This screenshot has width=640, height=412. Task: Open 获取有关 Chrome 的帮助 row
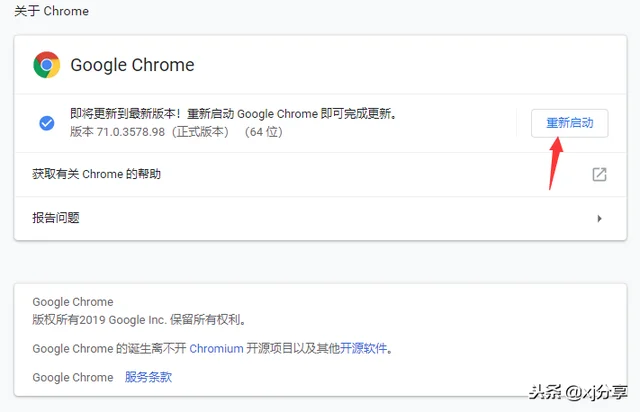pyautogui.click(x=320, y=174)
